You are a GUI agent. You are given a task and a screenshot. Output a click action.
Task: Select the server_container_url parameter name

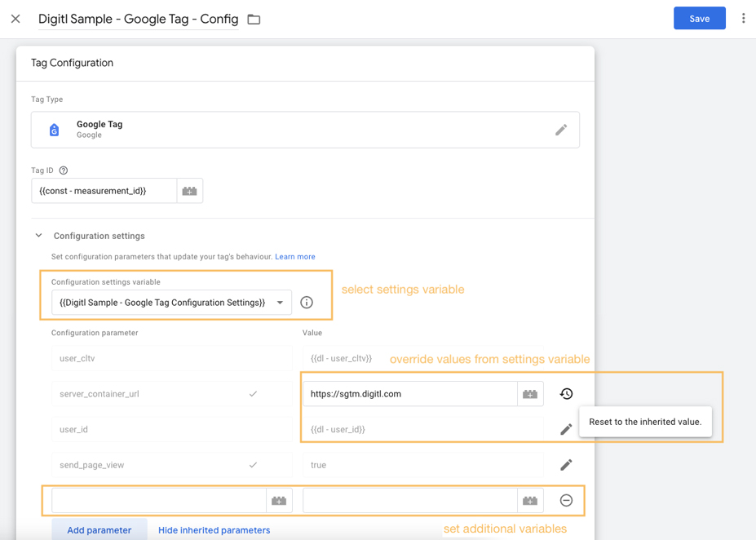[x=171, y=394]
